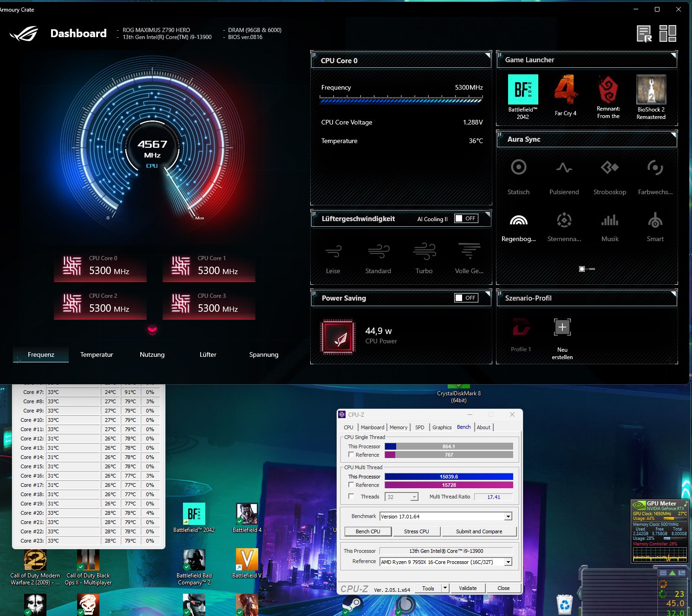This screenshot has width=692, height=616.
Task: Switch to Temperatur tab
Action: tap(97, 354)
